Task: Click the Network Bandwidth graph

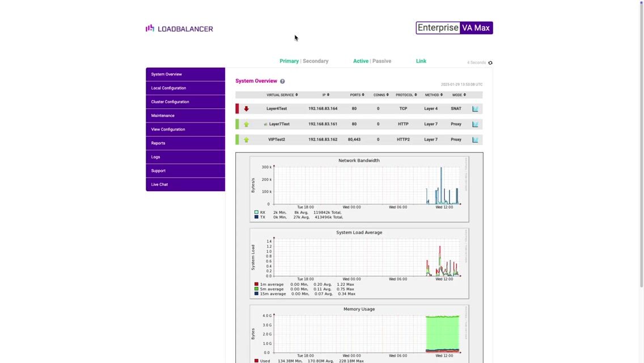Action: 359,187
